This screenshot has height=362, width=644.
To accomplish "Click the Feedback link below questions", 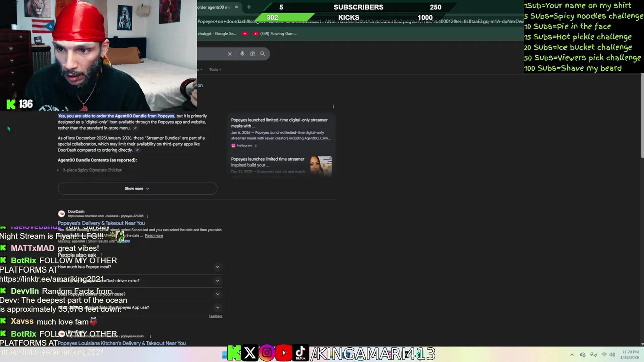I will (216, 316).
